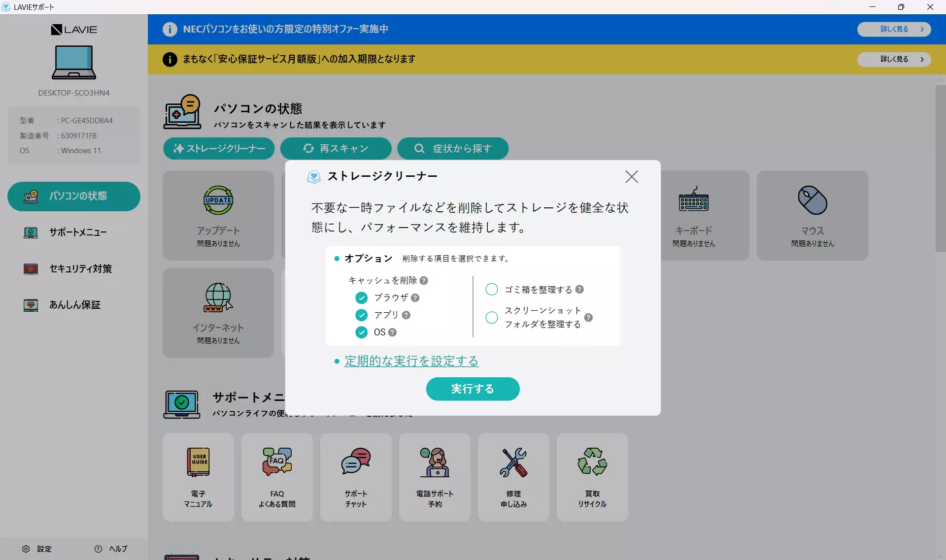Enable ゴミ箱を整理する option

coord(492,289)
